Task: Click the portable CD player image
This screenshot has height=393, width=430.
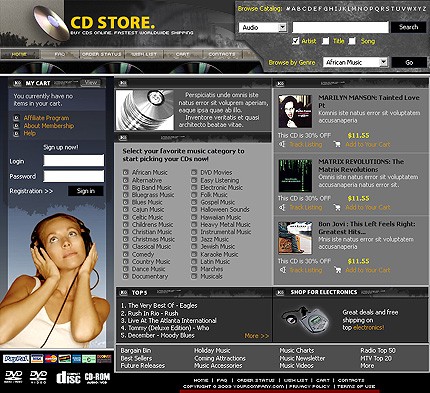Action: (305, 319)
